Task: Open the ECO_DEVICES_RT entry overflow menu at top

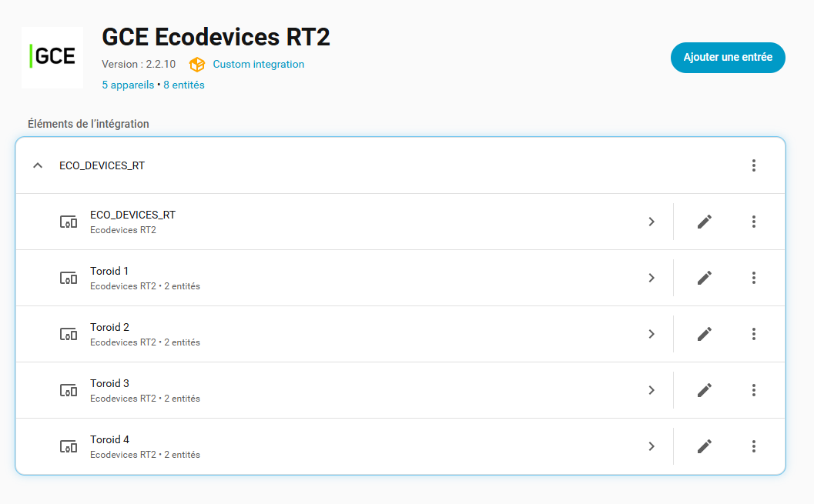Action: coord(754,165)
